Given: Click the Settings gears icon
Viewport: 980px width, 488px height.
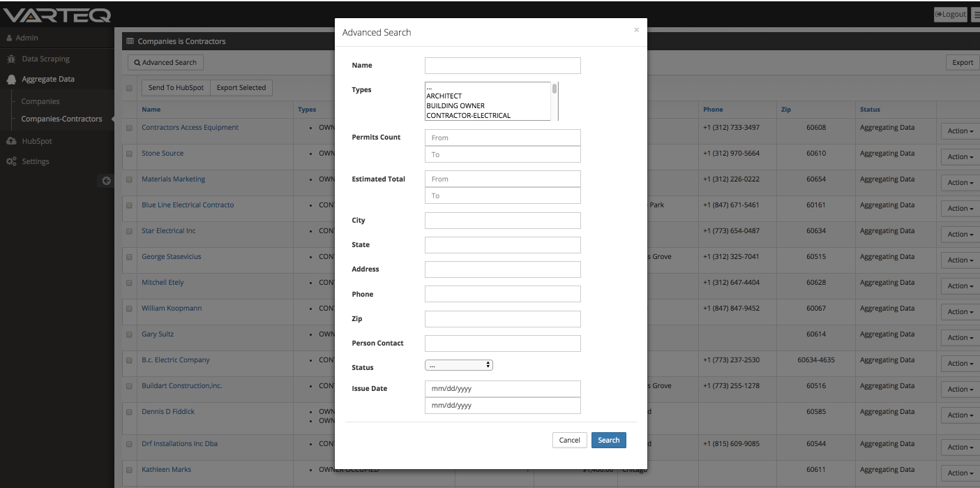Looking at the screenshot, I should [11, 162].
